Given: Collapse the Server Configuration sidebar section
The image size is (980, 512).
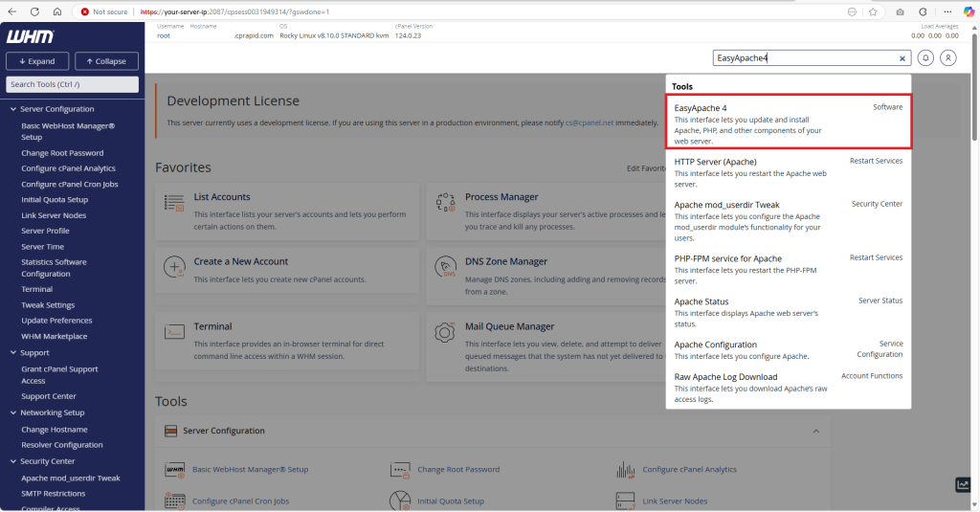Looking at the screenshot, I should (x=11, y=109).
